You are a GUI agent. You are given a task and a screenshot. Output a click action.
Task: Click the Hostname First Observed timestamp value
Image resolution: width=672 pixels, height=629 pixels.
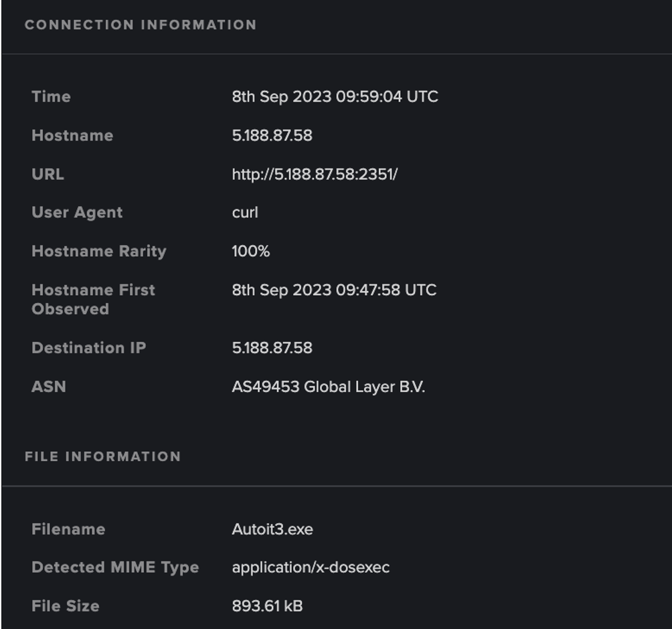(x=334, y=290)
